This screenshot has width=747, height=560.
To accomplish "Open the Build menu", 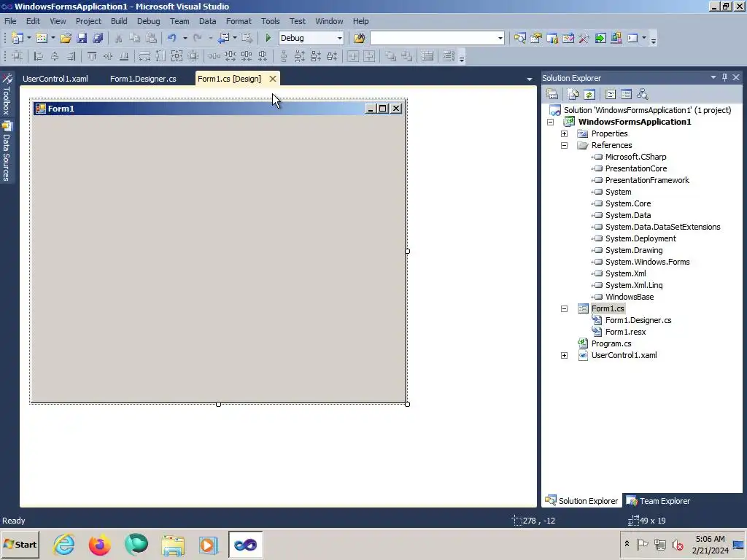I will pos(119,21).
